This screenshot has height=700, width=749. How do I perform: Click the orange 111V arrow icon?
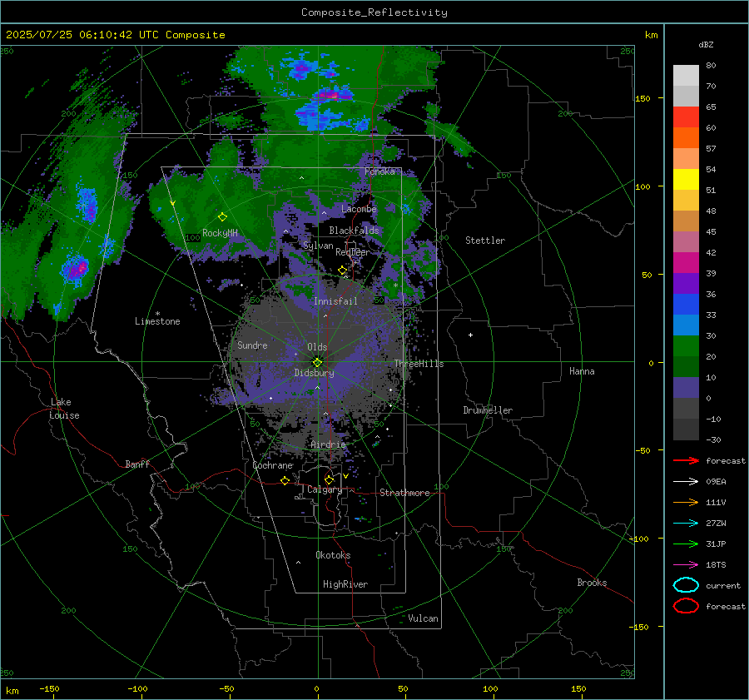[686, 502]
